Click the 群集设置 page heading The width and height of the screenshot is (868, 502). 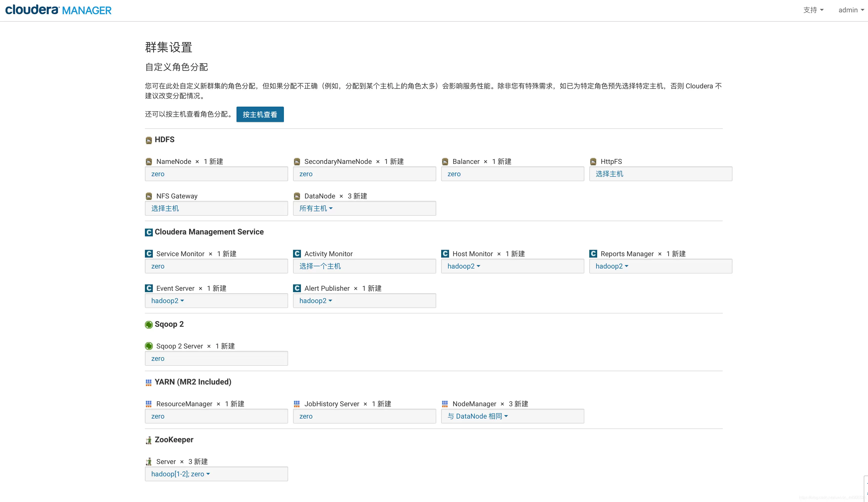168,48
